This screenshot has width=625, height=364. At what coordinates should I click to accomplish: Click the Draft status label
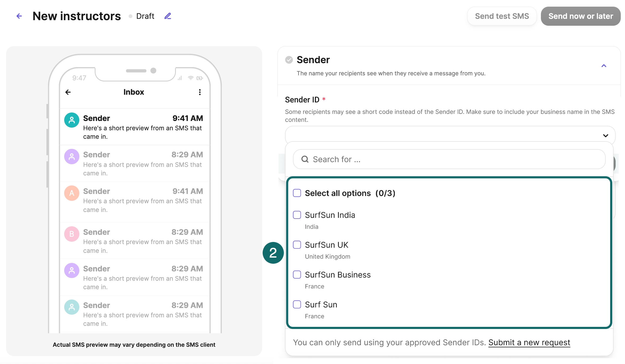tap(145, 16)
